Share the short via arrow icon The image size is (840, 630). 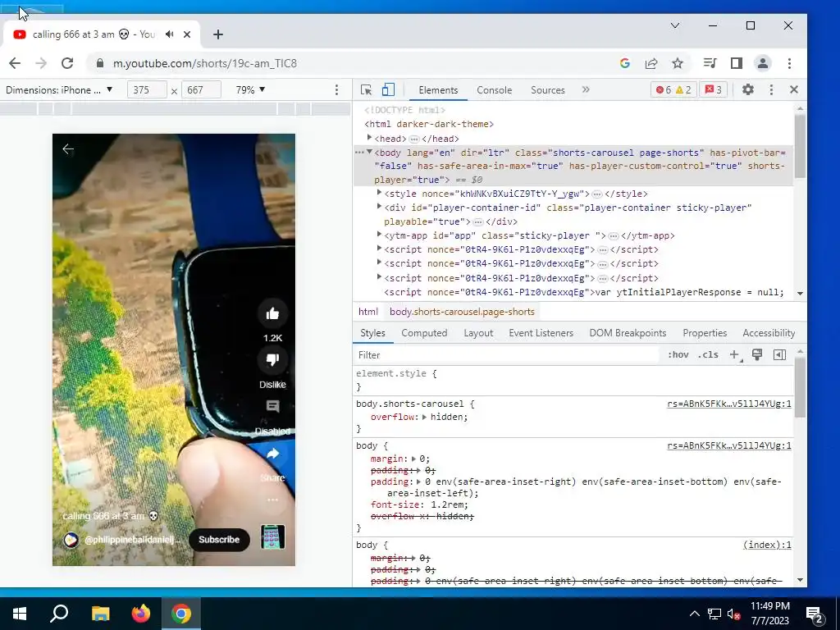point(272,454)
